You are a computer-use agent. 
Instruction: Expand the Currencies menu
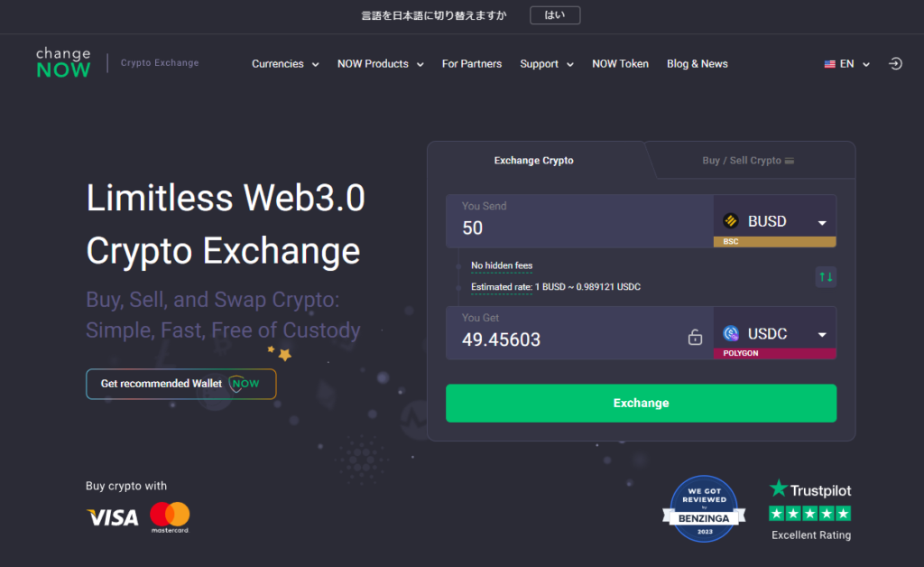(285, 64)
